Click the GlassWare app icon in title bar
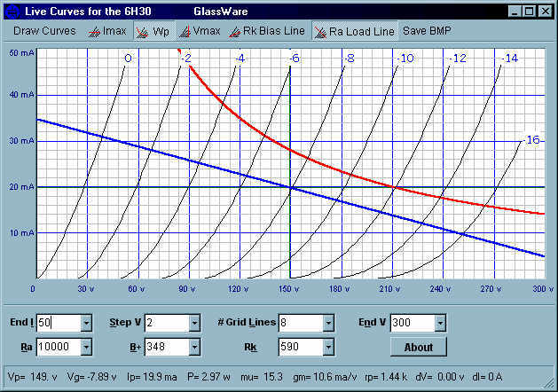Image resolution: width=558 pixels, height=392 pixels. (12, 12)
